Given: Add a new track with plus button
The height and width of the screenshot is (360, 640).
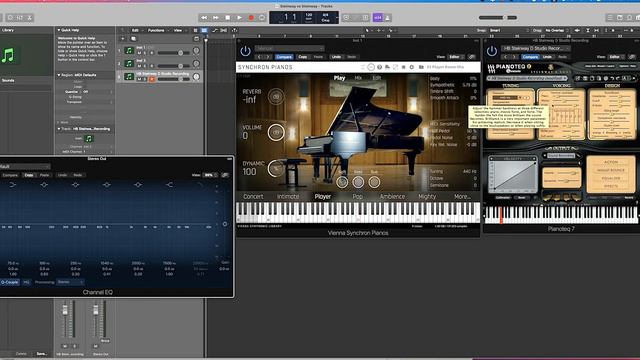Looking at the screenshot, I should [123, 39].
